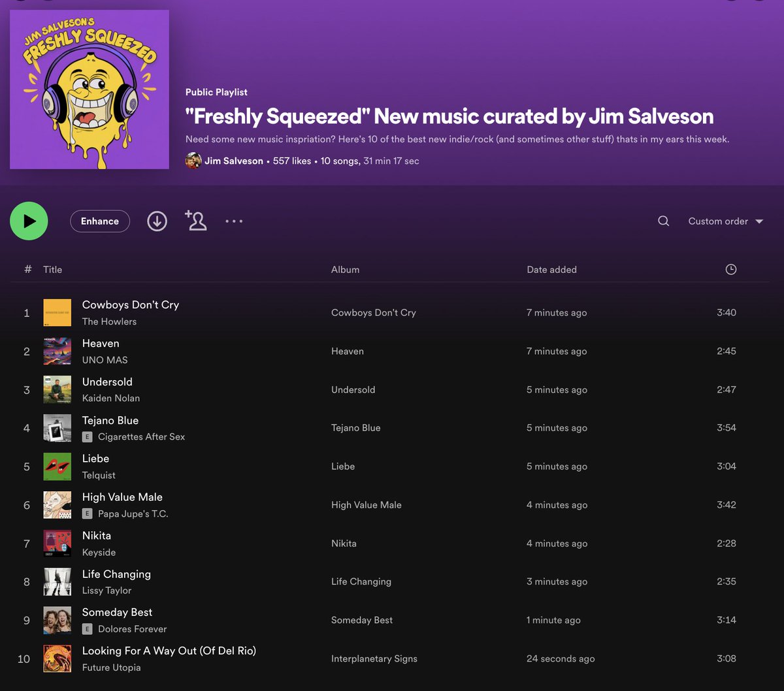Open UNO MAS artist page
Viewport: 784px width, 691px height.
[x=105, y=360]
